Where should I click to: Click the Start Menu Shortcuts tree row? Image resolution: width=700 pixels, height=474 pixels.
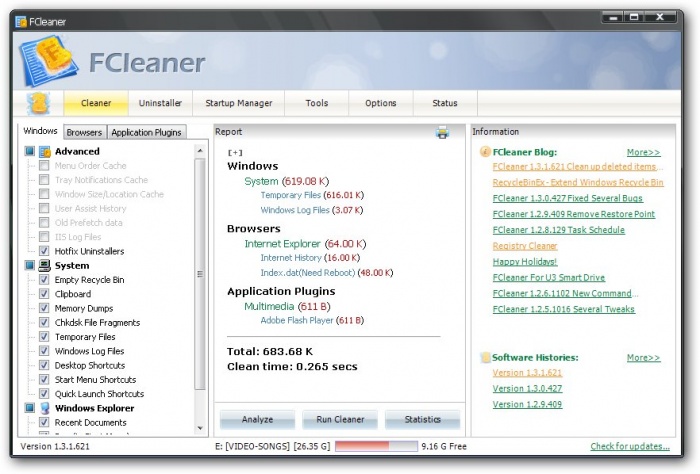tap(95, 379)
